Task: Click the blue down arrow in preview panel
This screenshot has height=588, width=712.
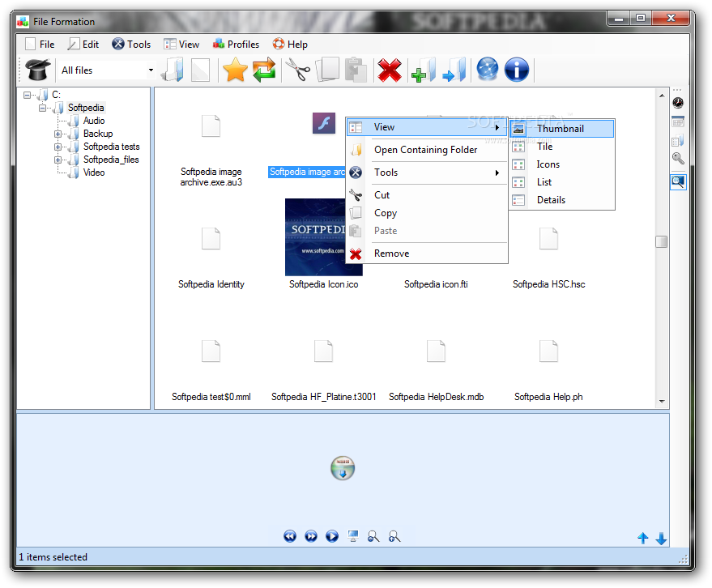Action: pyautogui.click(x=661, y=539)
